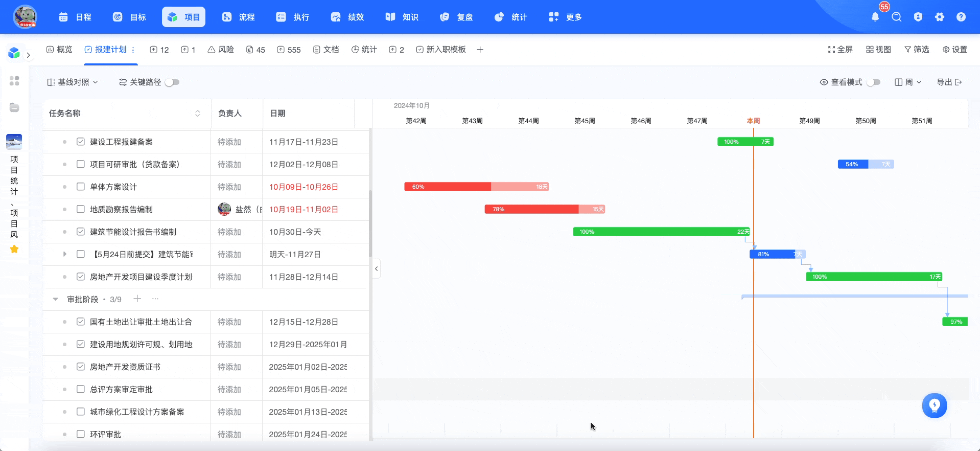Viewport: 980px width, 451px height.
Task: Open the ellipsis menu next to 审批阶段
Action: (155, 299)
